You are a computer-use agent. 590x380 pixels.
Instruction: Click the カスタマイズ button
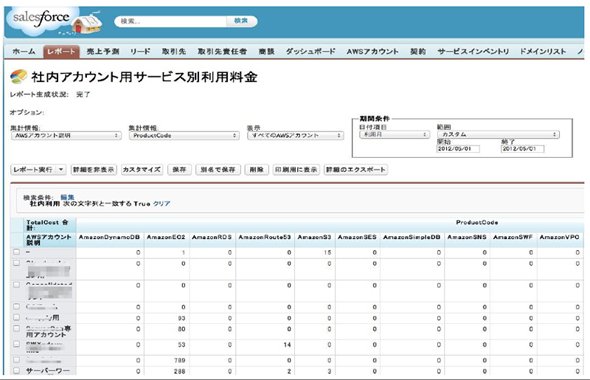tap(142, 170)
